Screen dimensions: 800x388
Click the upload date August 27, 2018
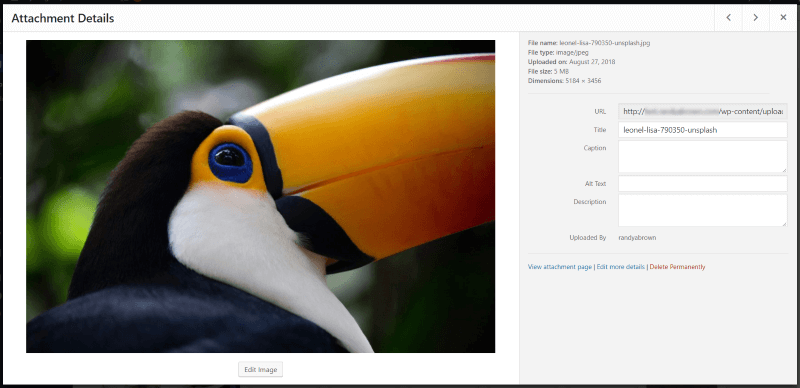(x=592, y=62)
